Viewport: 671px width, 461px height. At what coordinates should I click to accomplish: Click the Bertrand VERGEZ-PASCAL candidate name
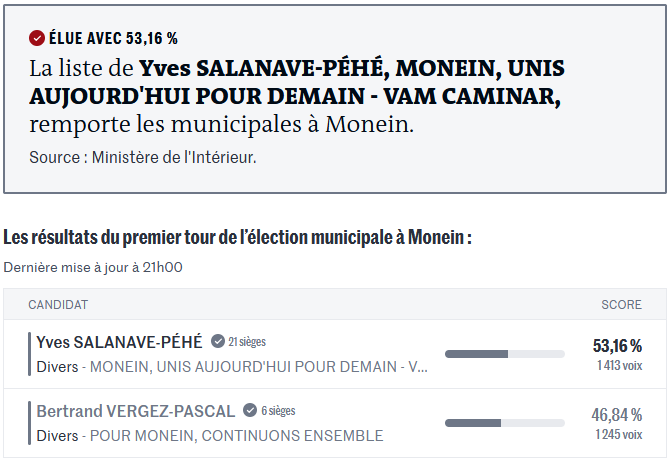click(136, 411)
